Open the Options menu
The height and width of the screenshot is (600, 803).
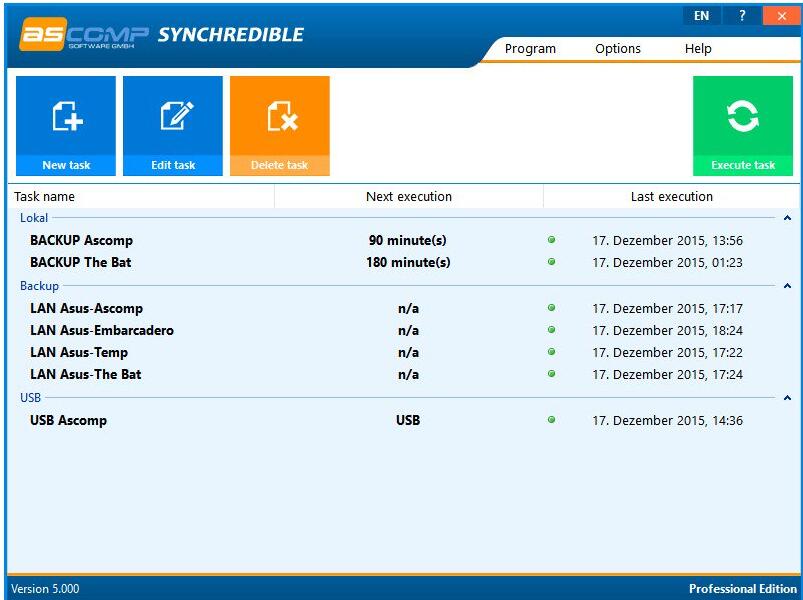click(x=618, y=49)
